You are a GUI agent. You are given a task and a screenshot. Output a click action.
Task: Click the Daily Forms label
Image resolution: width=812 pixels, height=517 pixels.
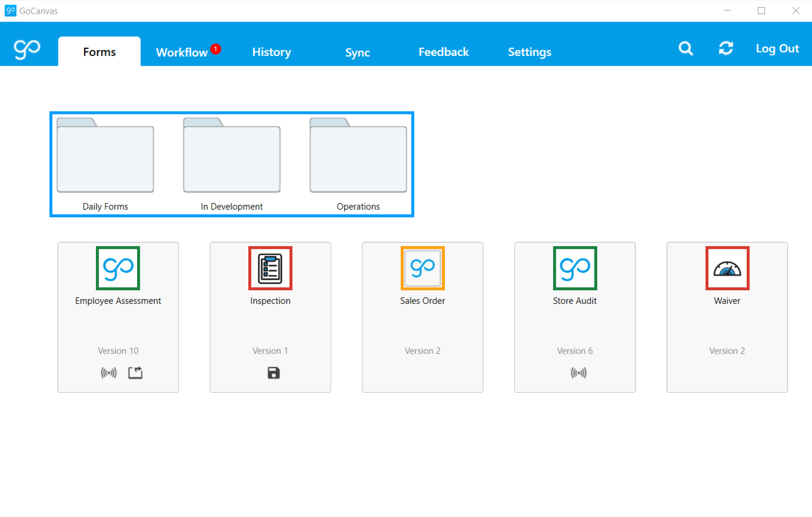point(105,206)
